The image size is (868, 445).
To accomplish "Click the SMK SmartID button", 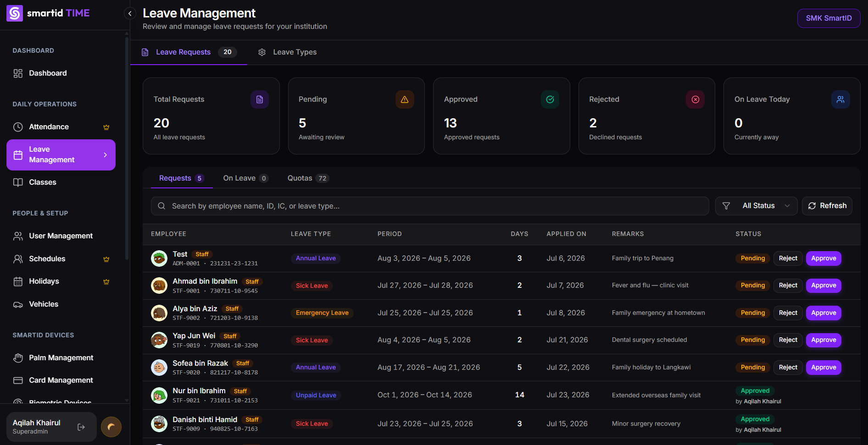I will 829,18.
